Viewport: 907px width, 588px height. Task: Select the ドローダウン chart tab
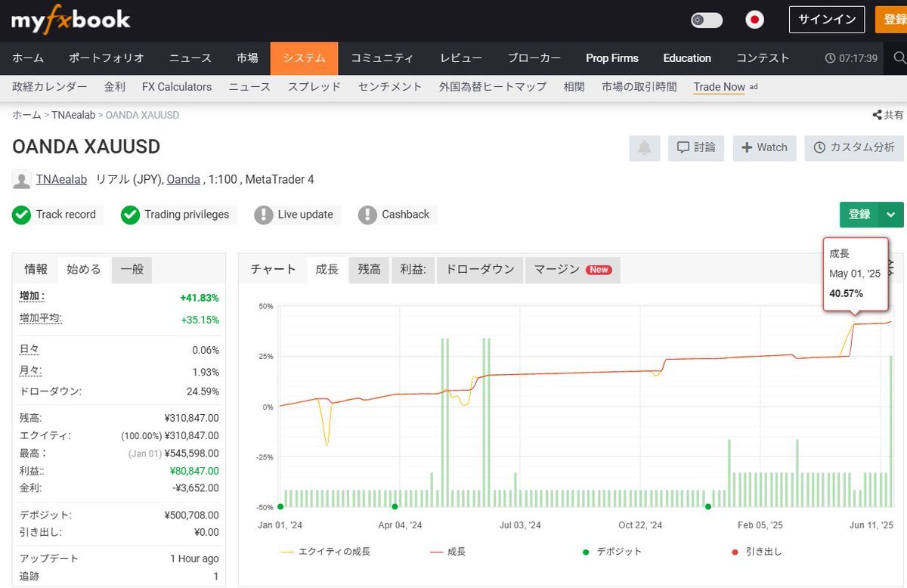tap(480, 270)
